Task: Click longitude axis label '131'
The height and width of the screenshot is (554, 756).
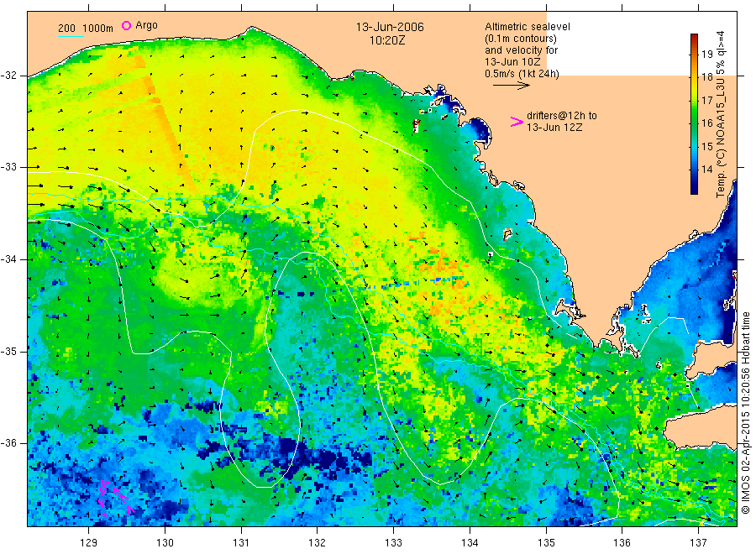Action: (241, 543)
